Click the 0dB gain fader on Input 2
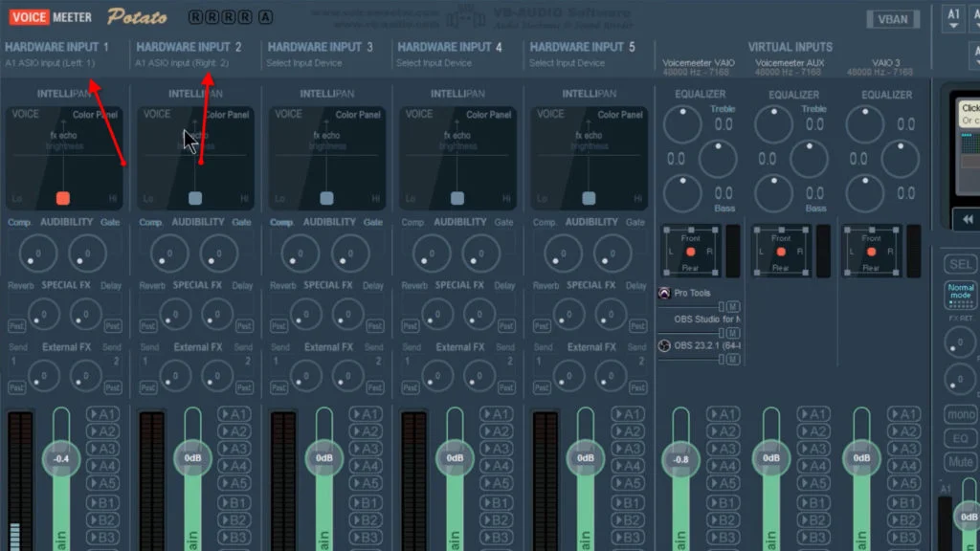The height and width of the screenshot is (551, 980). click(192, 458)
